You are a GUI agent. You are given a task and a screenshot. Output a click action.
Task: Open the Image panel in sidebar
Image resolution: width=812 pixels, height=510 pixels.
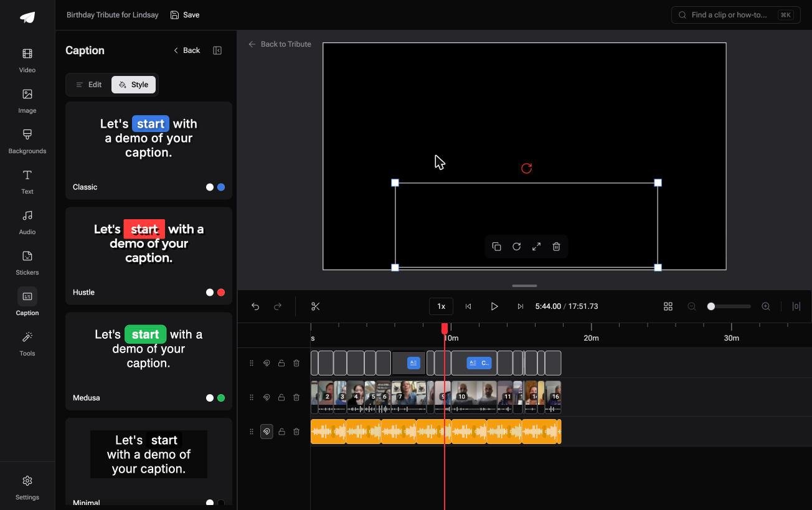point(27,101)
